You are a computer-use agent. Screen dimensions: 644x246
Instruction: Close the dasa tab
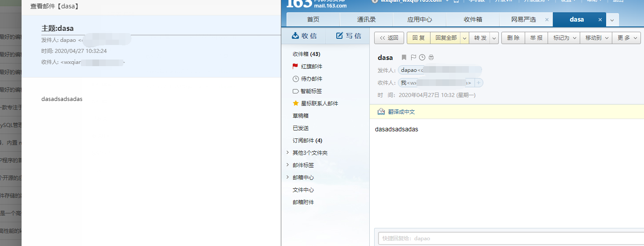pos(600,19)
